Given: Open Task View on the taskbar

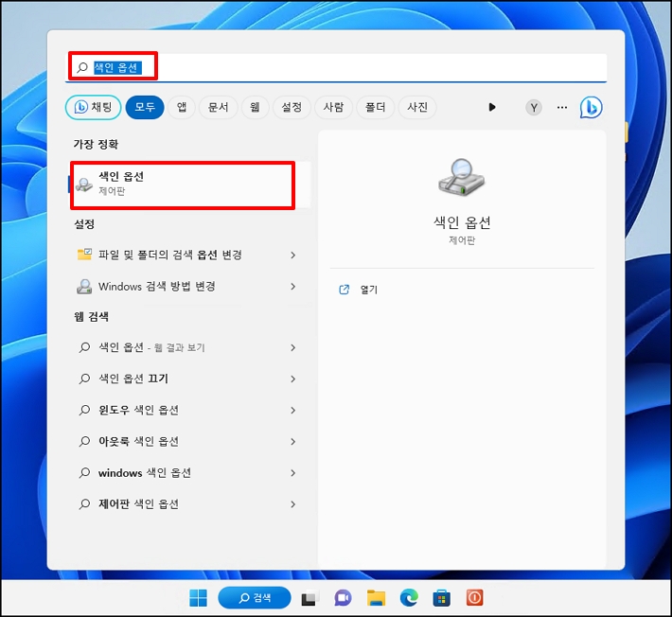Looking at the screenshot, I should 309,598.
